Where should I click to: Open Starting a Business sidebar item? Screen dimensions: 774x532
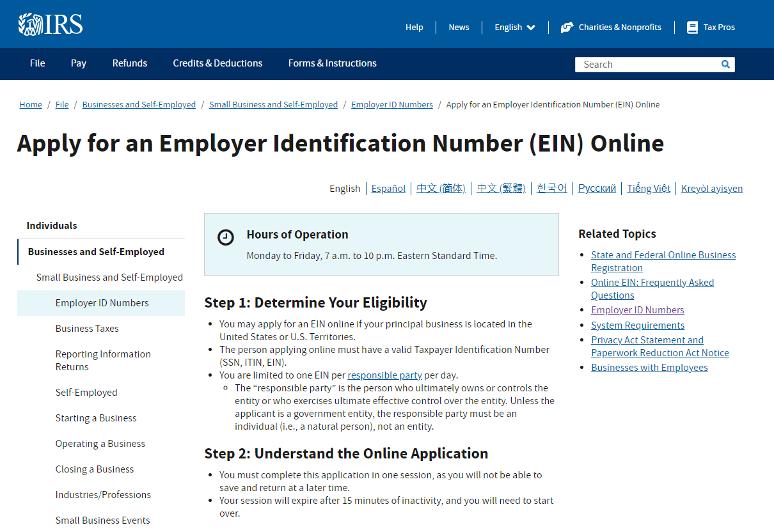96,418
